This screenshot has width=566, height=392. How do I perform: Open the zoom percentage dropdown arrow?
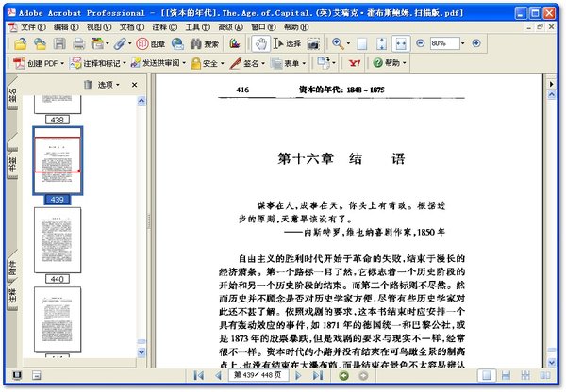[x=463, y=43]
